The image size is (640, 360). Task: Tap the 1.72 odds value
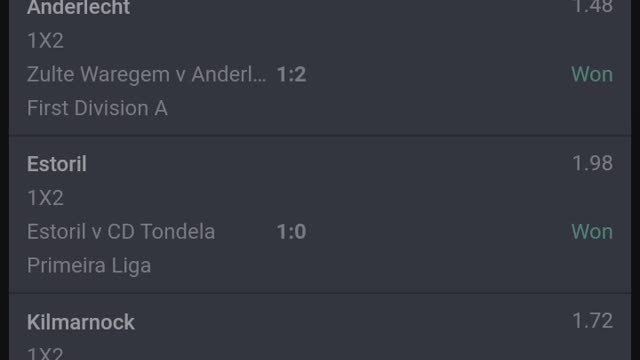(593, 321)
